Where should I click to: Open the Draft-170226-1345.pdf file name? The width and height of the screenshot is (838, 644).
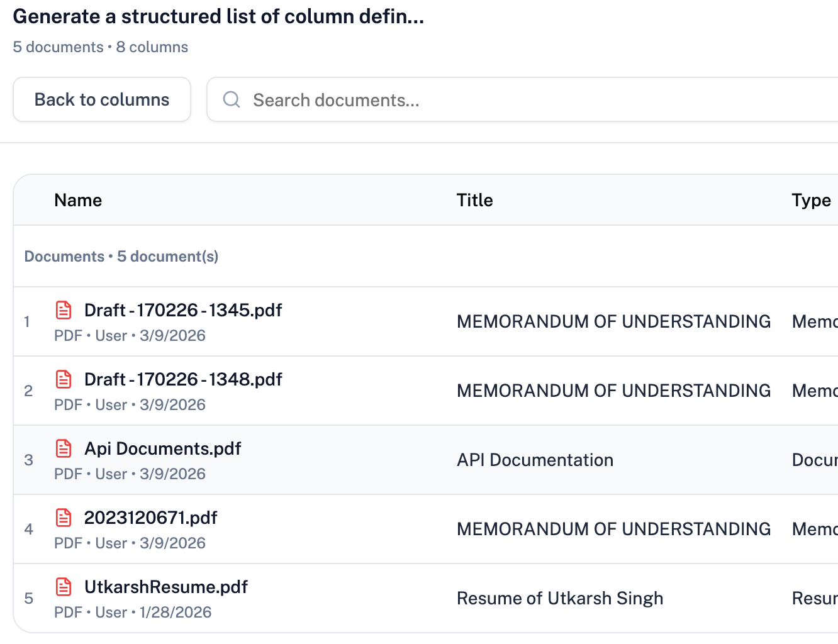pyautogui.click(x=183, y=310)
